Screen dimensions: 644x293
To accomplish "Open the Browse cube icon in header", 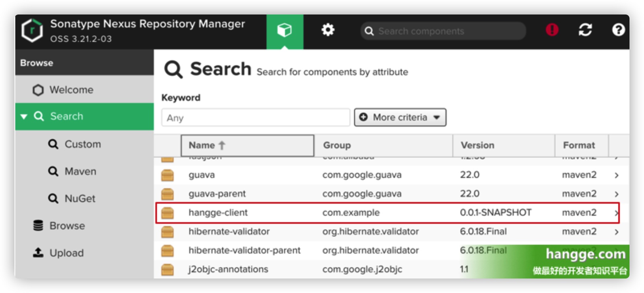I will click(x=285, y=30).
